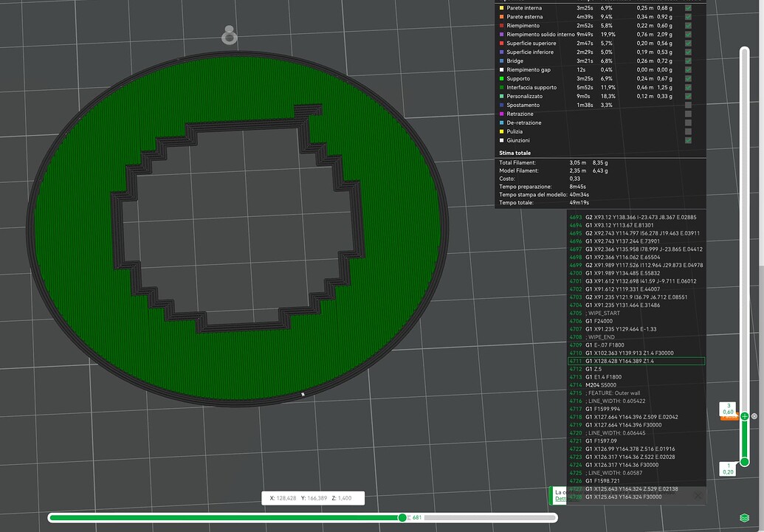Click the Bridge label in the legend
Image resolution: width=764 pixels, height=532 pixels.
[515, 61]
